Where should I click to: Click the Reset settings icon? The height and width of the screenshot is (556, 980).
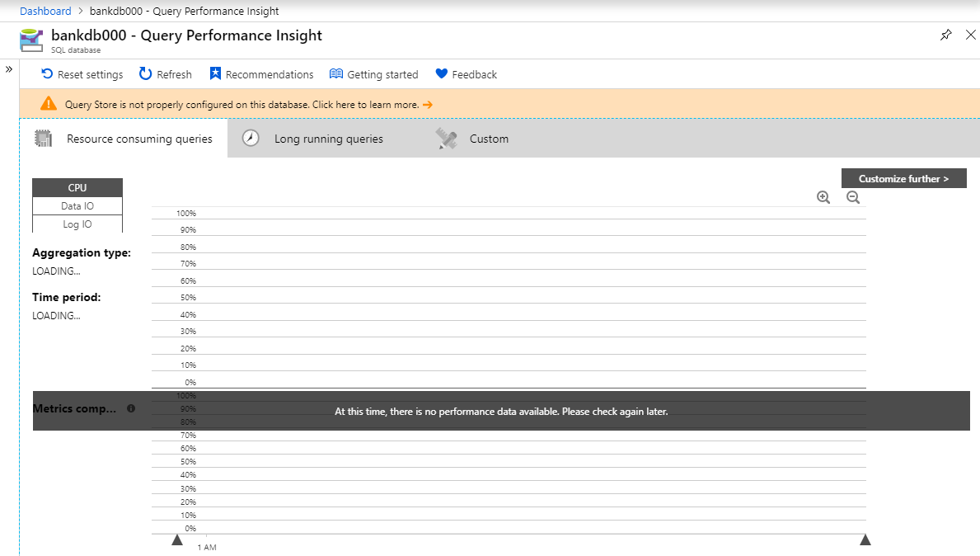[47, 73]
